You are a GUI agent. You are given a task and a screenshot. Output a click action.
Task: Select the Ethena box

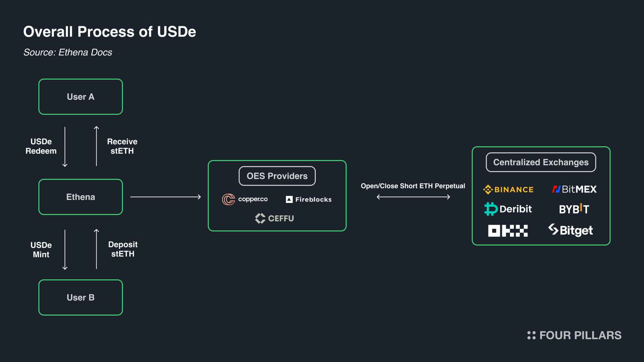pos(80,197)
